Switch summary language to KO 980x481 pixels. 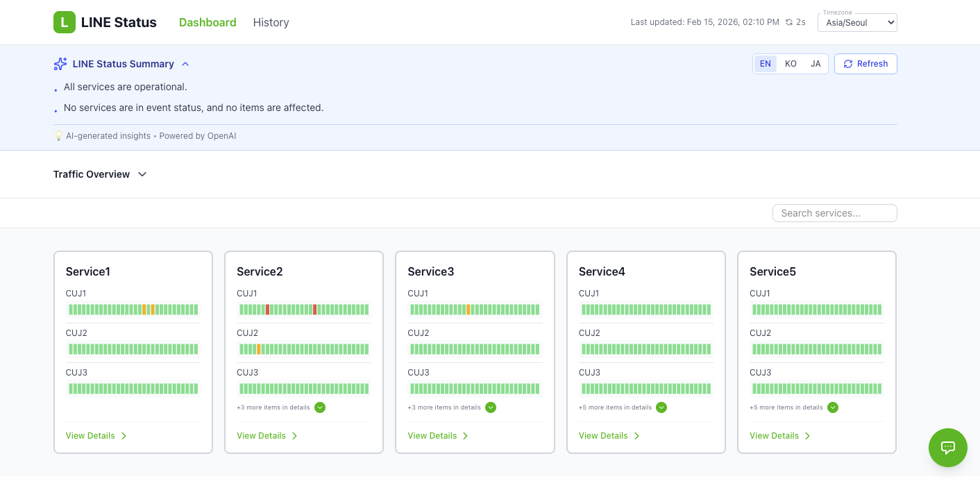pyautogui.click(x=791, y=64)
